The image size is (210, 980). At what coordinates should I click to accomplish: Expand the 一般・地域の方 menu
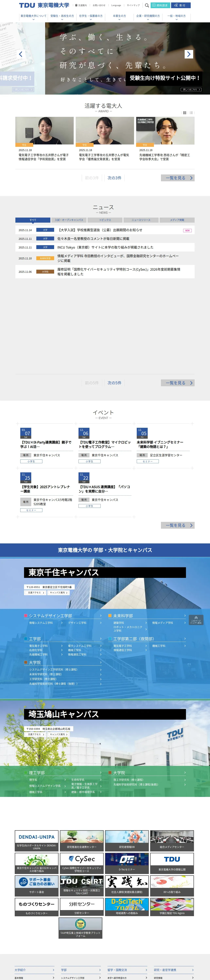(x=176, y=17)
